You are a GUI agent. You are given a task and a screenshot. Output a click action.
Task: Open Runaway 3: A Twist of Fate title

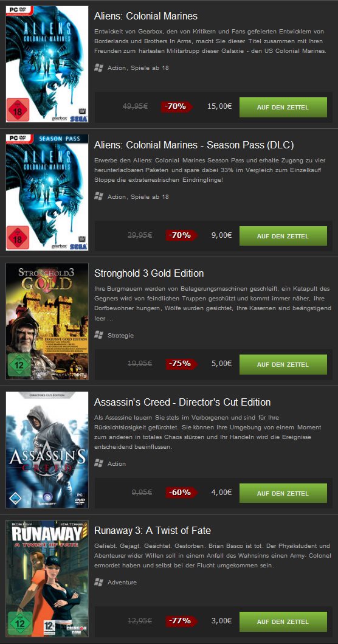153,531
